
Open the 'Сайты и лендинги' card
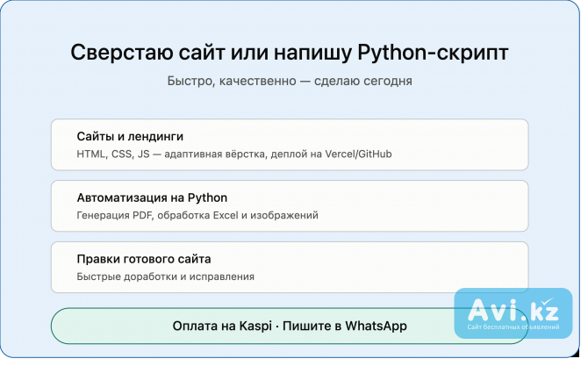click(289, 145)
